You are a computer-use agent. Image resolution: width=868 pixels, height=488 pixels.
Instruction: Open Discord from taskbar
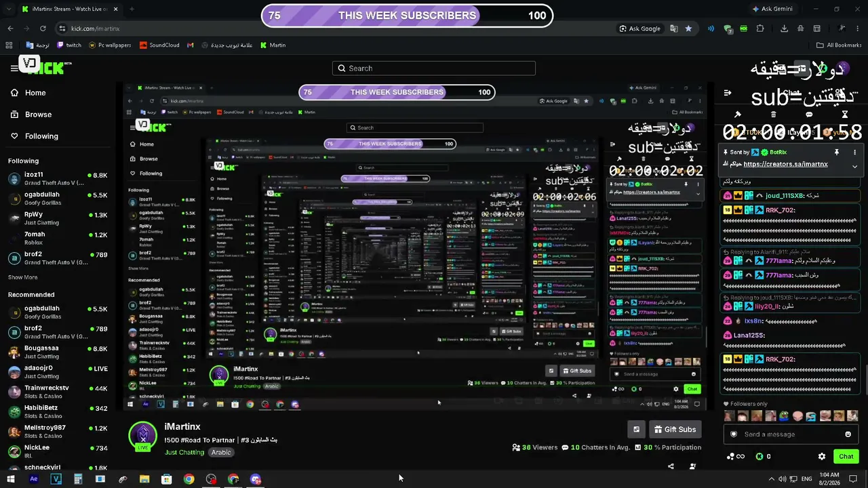(256, 479)
